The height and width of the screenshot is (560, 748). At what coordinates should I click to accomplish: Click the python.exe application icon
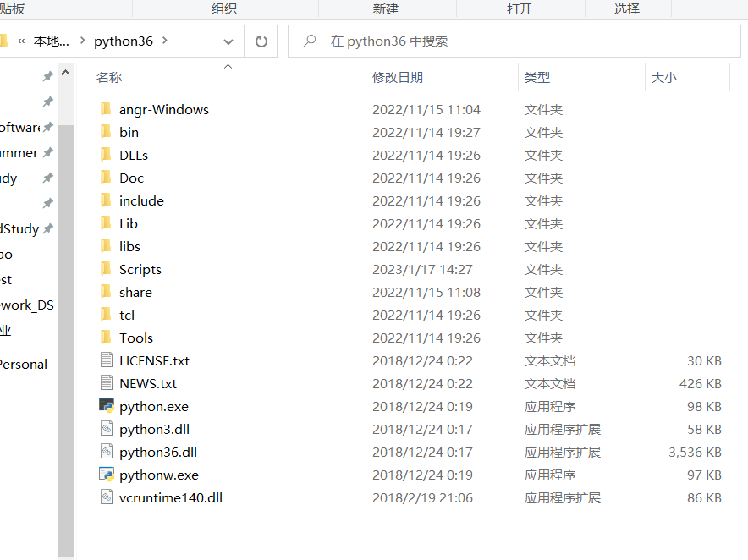107,406
